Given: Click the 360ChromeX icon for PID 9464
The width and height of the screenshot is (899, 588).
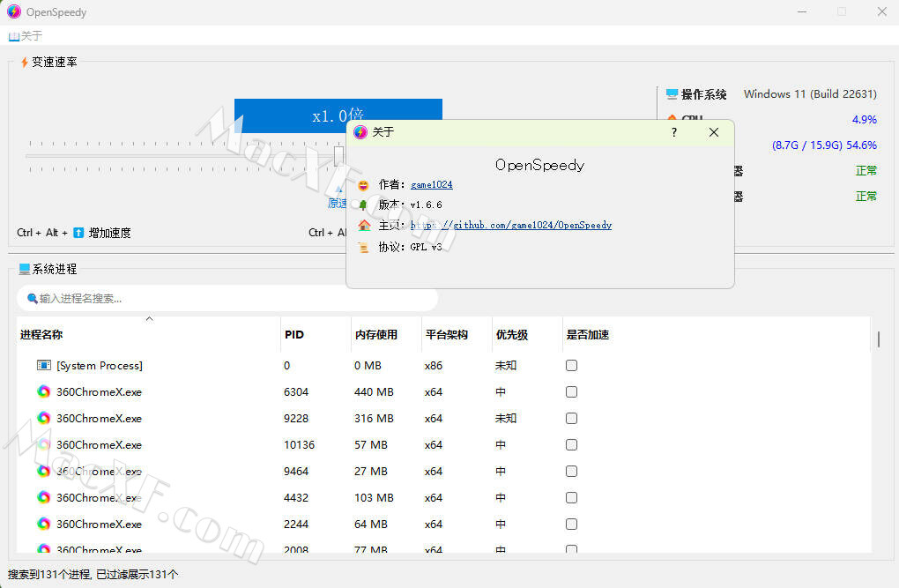Looking at the screenshot, I should 43,471.
